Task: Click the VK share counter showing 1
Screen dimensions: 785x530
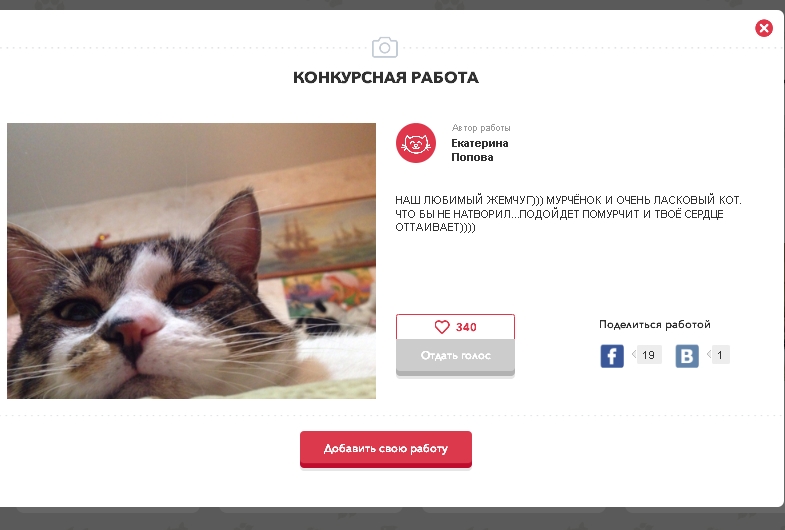Action: (x=720, y=355)
